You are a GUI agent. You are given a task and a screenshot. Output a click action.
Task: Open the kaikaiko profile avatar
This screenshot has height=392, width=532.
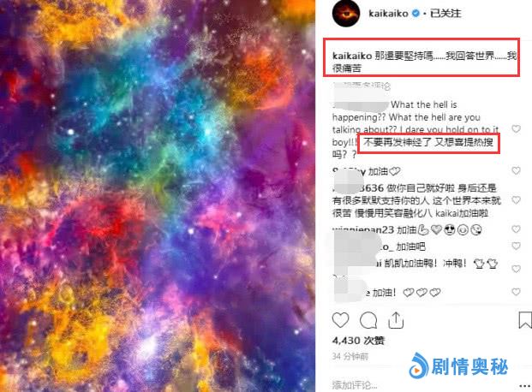tap(346, 14)
